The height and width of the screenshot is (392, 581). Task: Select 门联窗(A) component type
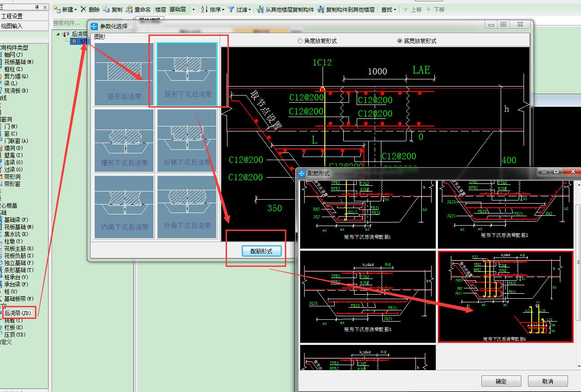(16, 141)
